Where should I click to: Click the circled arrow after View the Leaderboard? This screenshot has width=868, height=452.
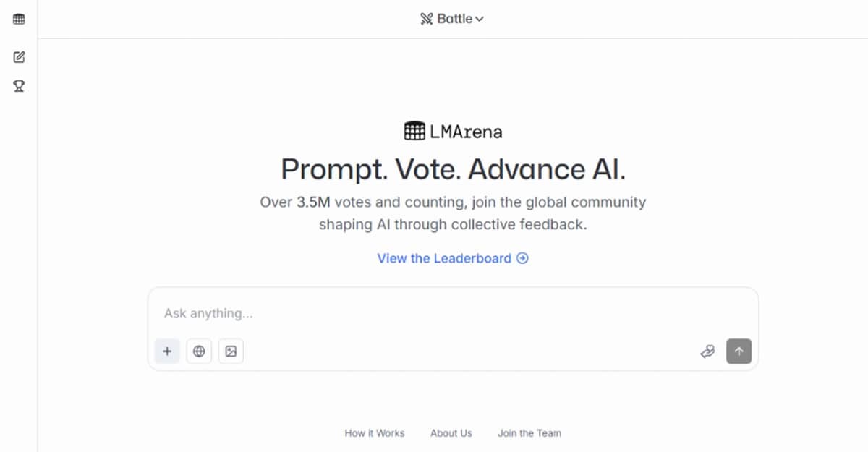pos(522,258)
